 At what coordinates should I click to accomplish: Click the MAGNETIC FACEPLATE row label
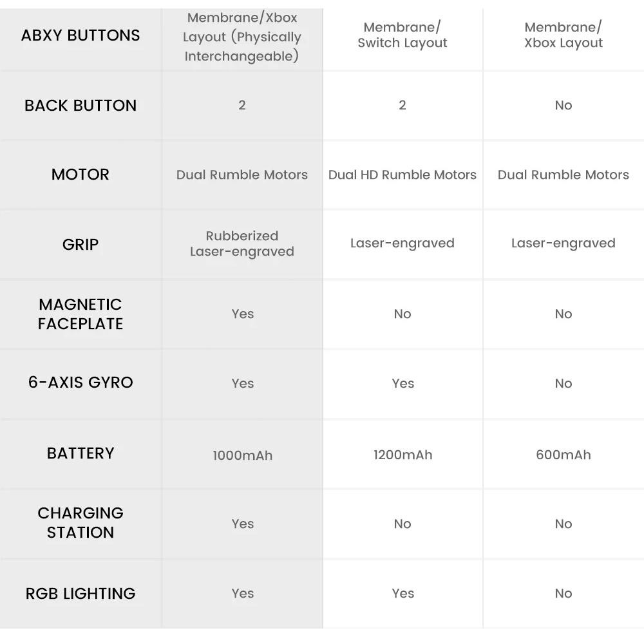80,314
